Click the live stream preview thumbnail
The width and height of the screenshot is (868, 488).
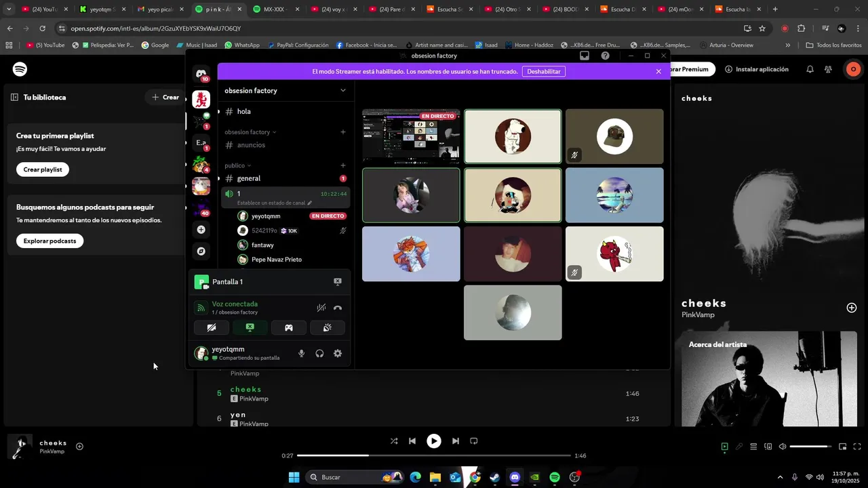411,136
